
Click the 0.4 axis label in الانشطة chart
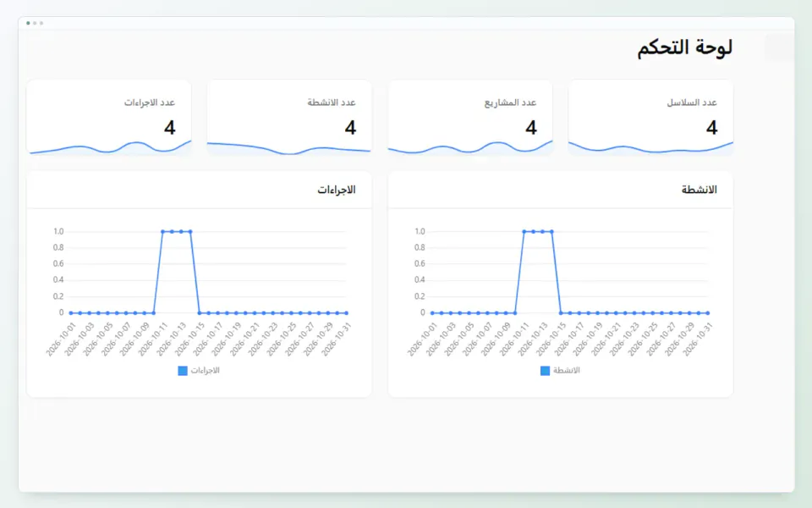coord(420,280)
